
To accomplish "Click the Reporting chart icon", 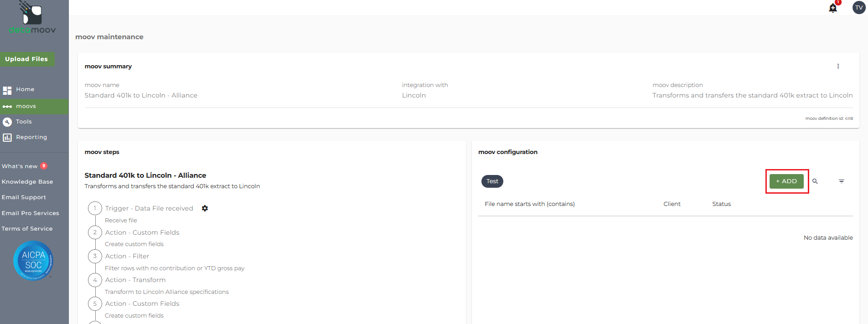I will [7, 137].
